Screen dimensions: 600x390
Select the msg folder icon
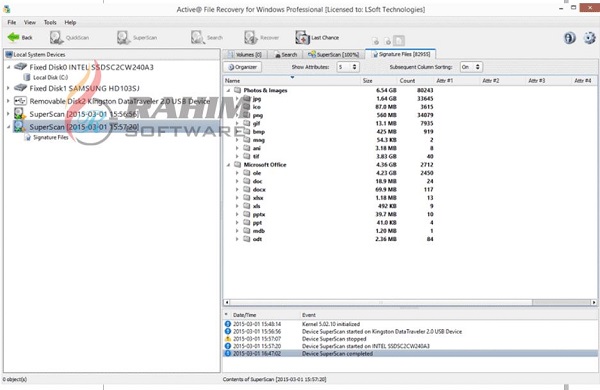(247, 140)
